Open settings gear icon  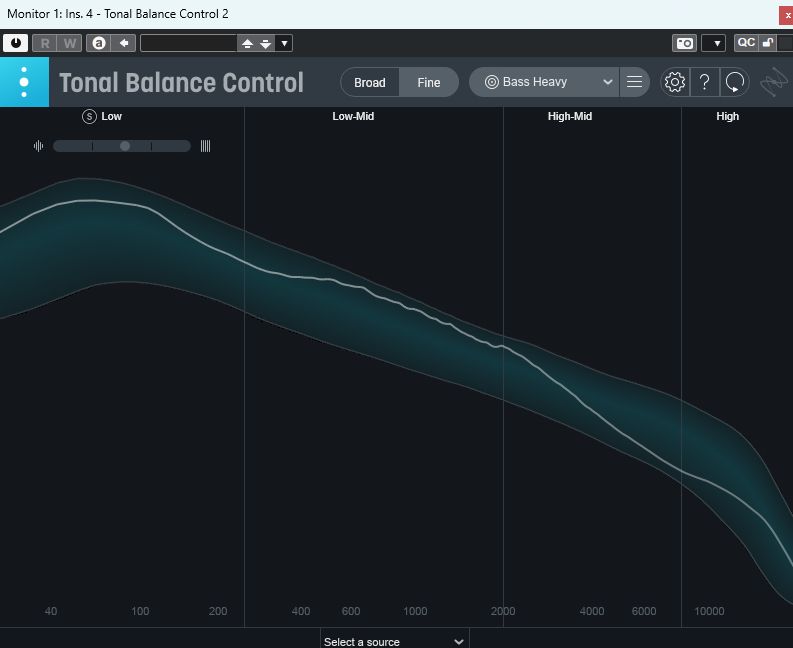tap(675, 82)
